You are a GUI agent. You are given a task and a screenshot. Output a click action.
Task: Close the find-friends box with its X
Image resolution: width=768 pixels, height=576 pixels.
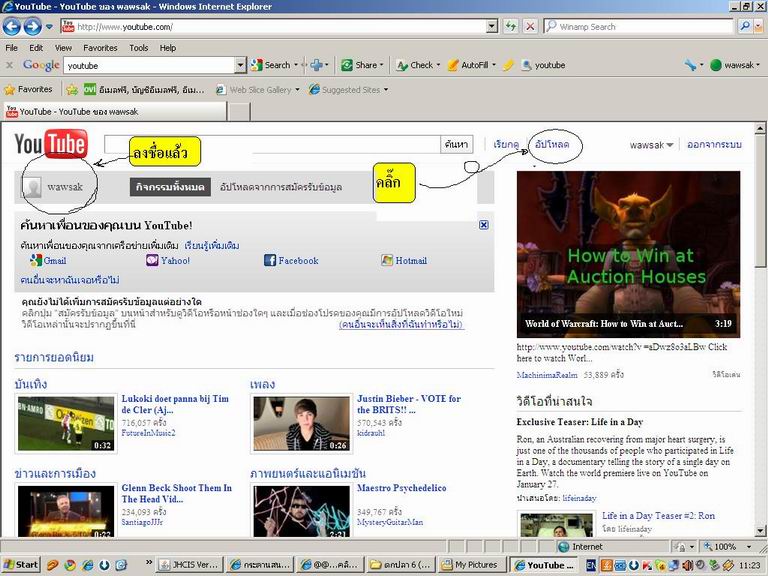click(x=483, y=225)
